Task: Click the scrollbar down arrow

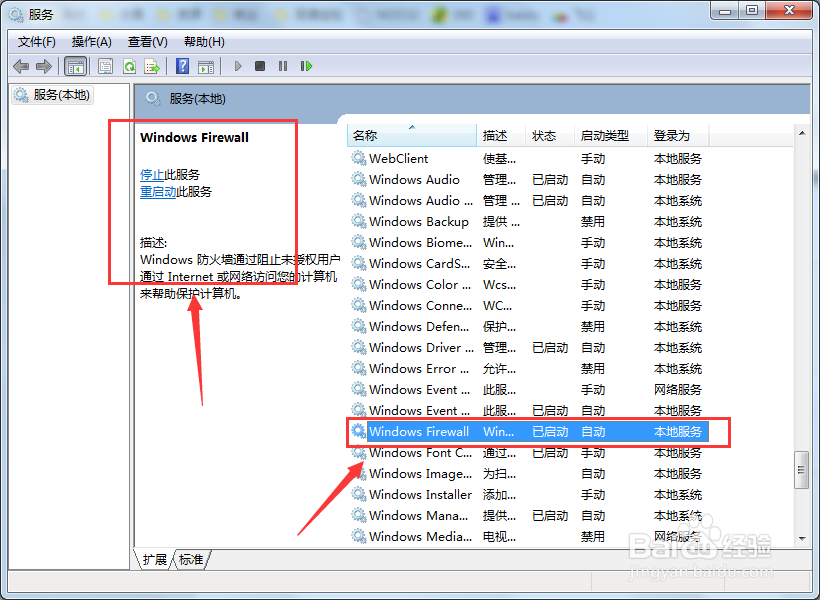Action: click(x=802, y=538)
